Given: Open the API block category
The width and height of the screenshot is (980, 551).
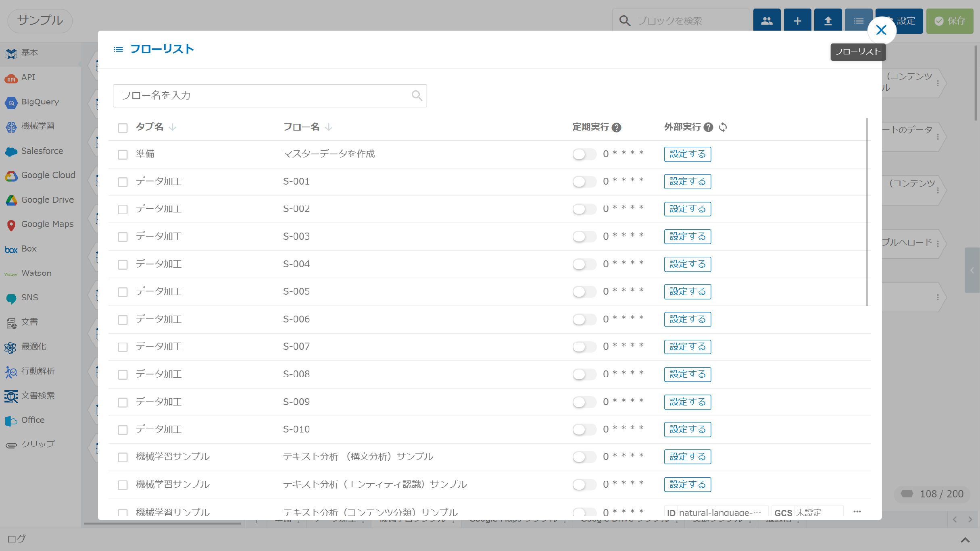Looking at the screenshot, I should tap(40, 77).
